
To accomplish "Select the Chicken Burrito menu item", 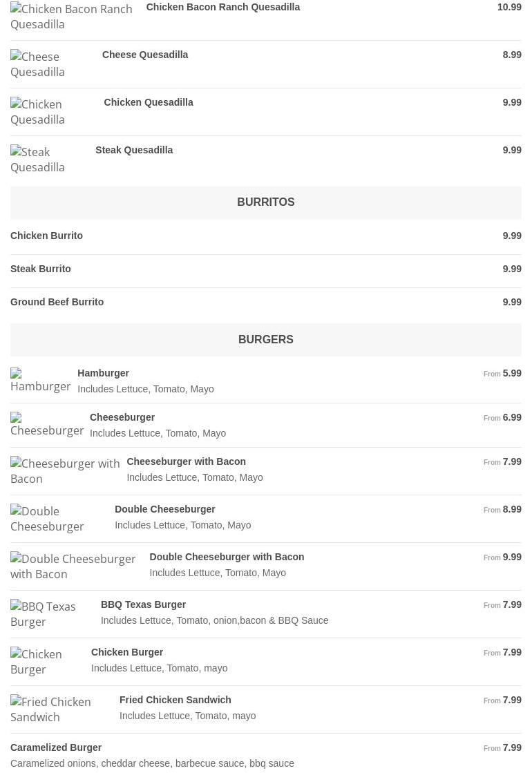I will 46,236.
